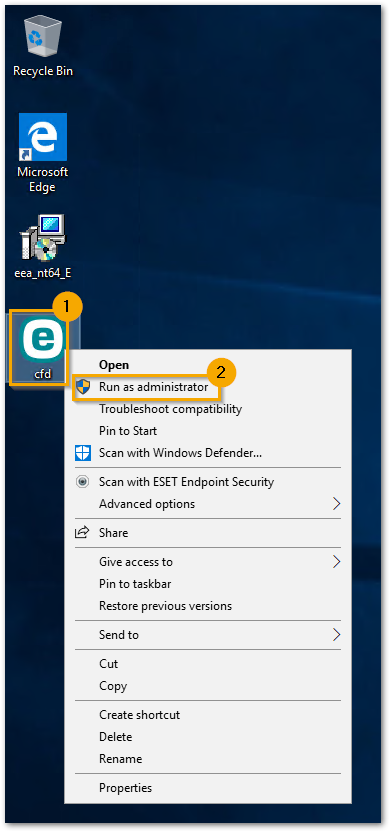Choose Scan with Windows Defender...

tap(208, 453)
